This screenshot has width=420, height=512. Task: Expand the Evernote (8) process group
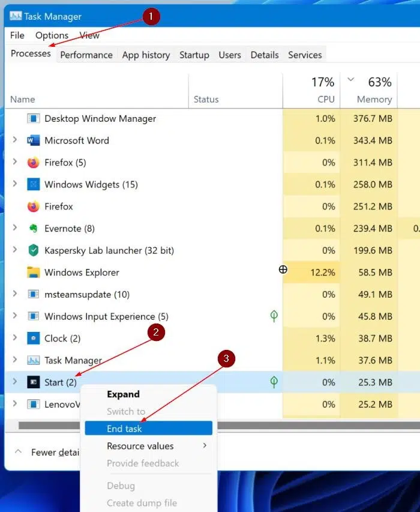[14, 227]
